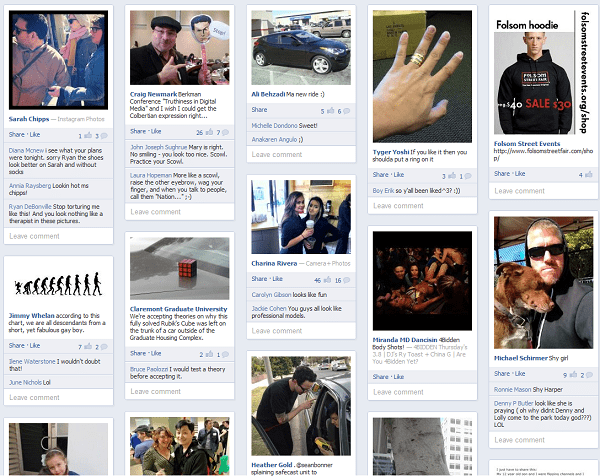
Task: Click Leave comment field under Sarah Chipps post
Action: (59, 236)
